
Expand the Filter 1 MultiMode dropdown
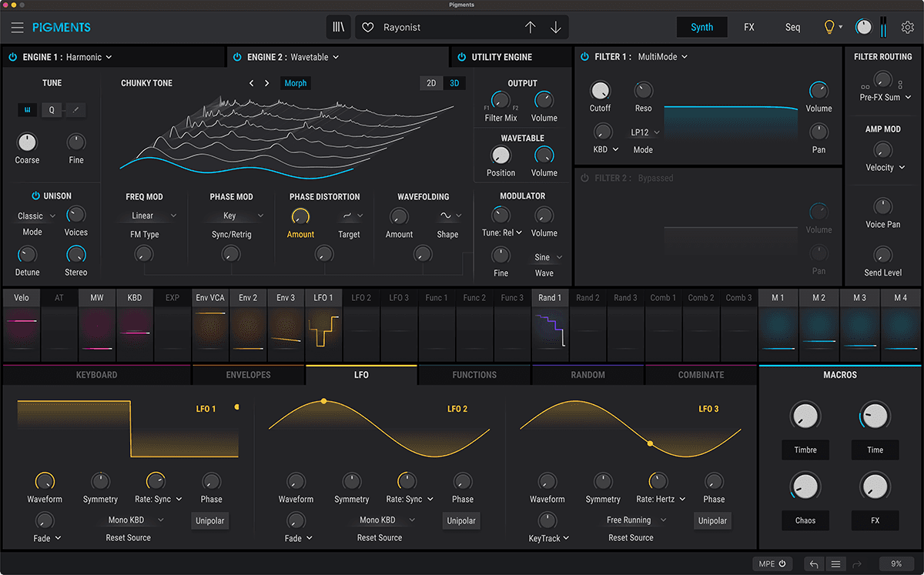click(x=662, y=57)
